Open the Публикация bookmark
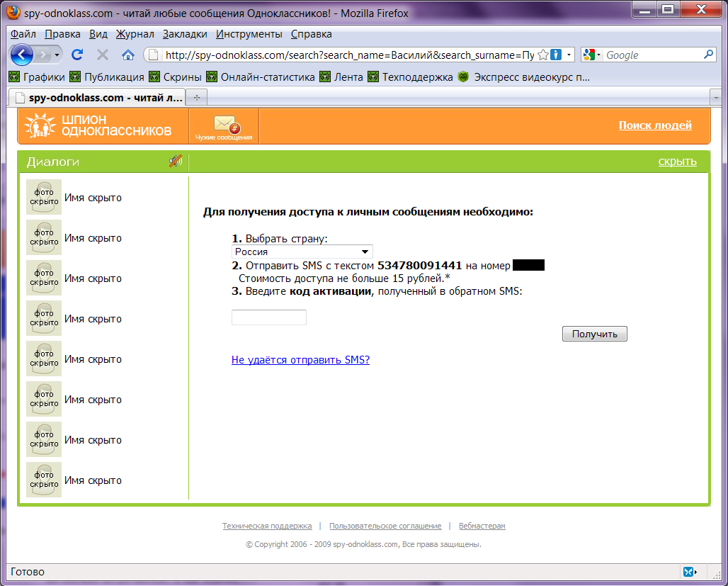Image resolution: width=728 pixels, height=586 pixels. tap(107, 77)
